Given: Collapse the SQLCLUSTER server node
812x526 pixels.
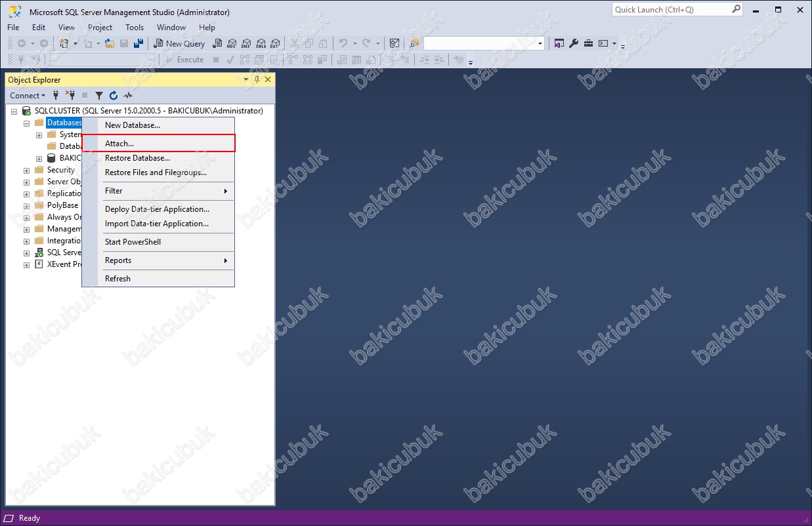Looking at the screenshot, I should [14, 111].
